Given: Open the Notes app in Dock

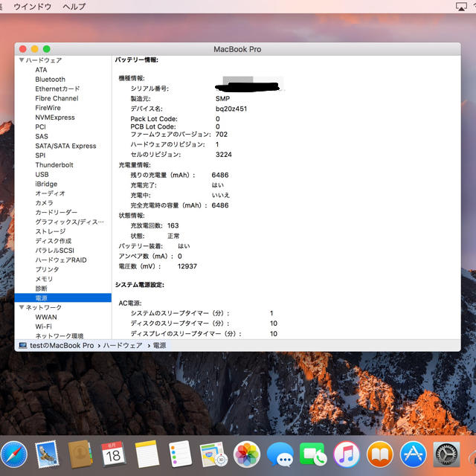Looking at the screenshot, I should click(x=147, y=454).
